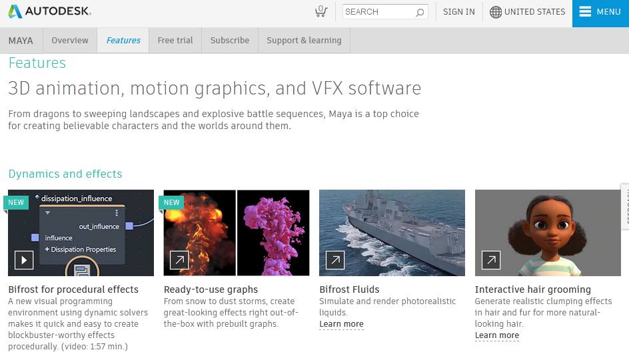Open the Subscribe tab
This screenshot has height=364, width=629.
230,41
